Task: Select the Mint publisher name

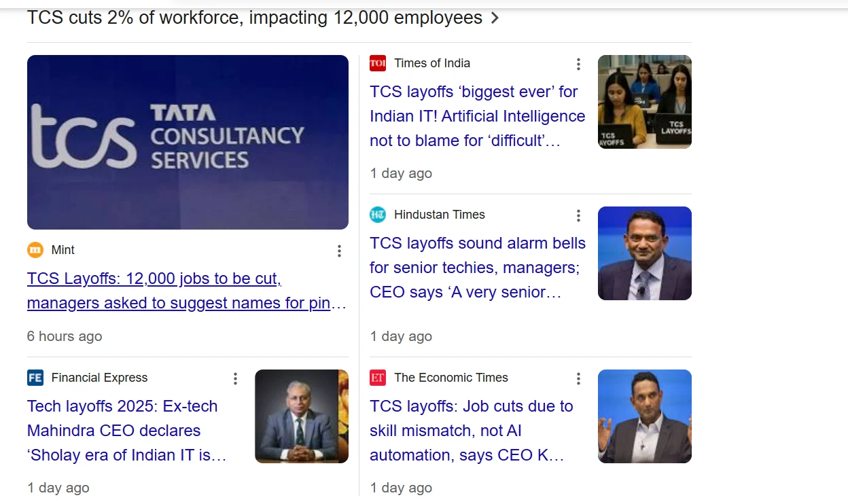Action: coord(63,250)
